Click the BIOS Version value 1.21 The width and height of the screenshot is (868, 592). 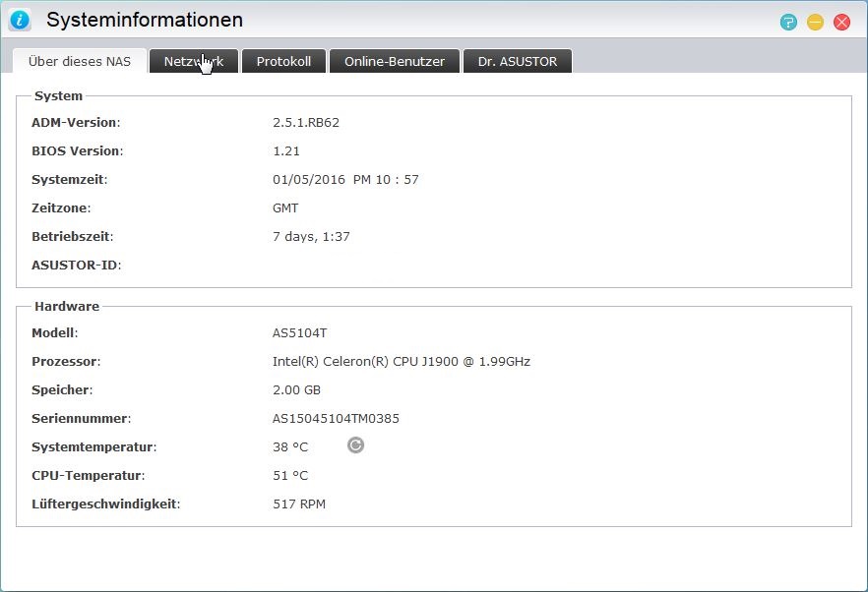tap(286, 151)
